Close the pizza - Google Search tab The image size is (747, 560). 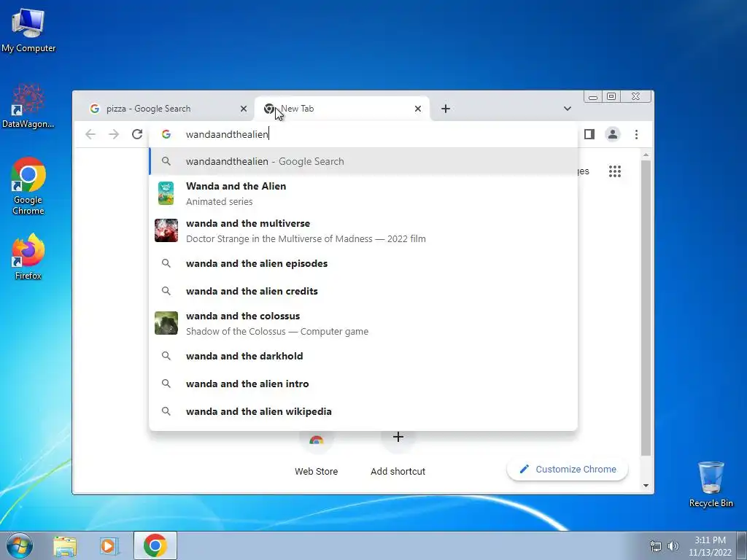244,109
